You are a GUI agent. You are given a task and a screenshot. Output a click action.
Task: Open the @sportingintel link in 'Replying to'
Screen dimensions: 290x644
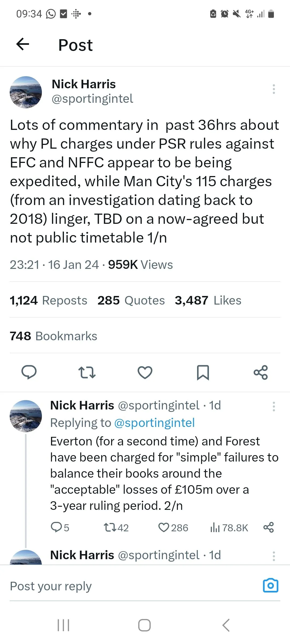(x=154, y=423)
